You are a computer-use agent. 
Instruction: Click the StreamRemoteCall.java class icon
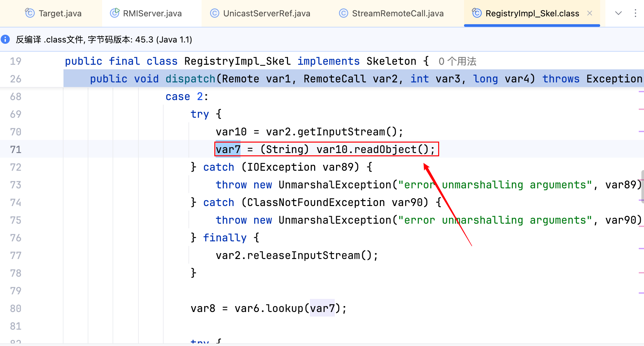[x=343, y=13]
